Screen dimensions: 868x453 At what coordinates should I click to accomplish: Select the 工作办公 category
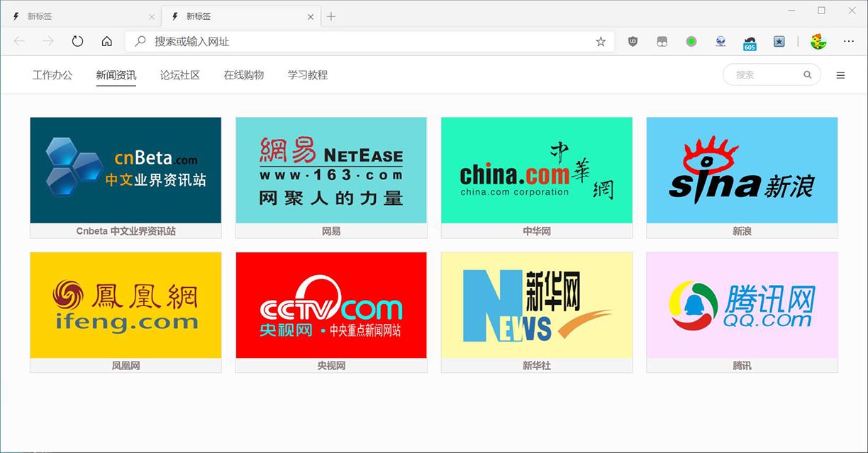point(52,74)
